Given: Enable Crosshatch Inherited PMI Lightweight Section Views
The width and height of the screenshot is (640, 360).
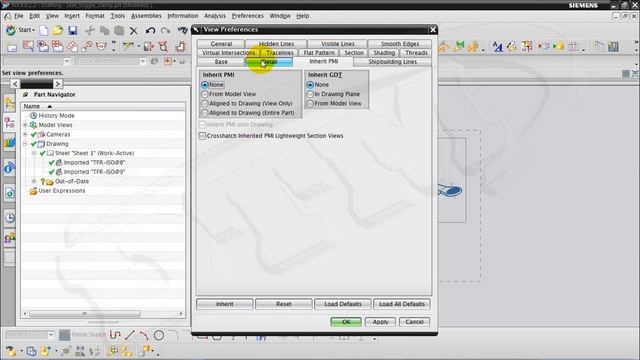Looking at the screenshot, I should coord(202,136).
